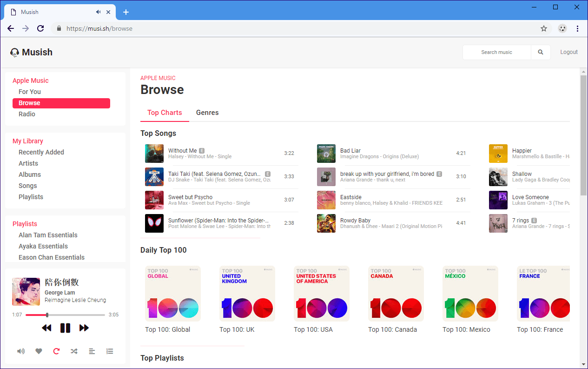Image resolution: width=588 pixels, height=369 pixels.
Task: Switch to the Genres tab
Action: tap(207, 113)
